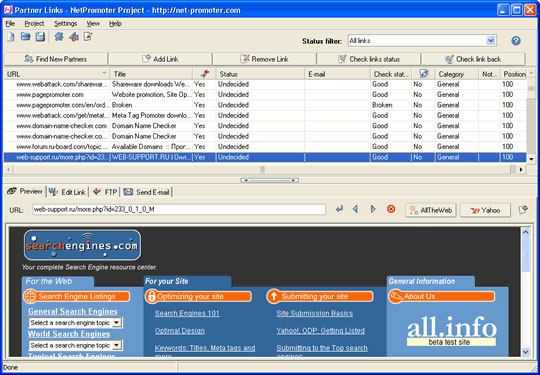Open help with blue question mark icon
The image size is (540, 375).
pos(516,41)
